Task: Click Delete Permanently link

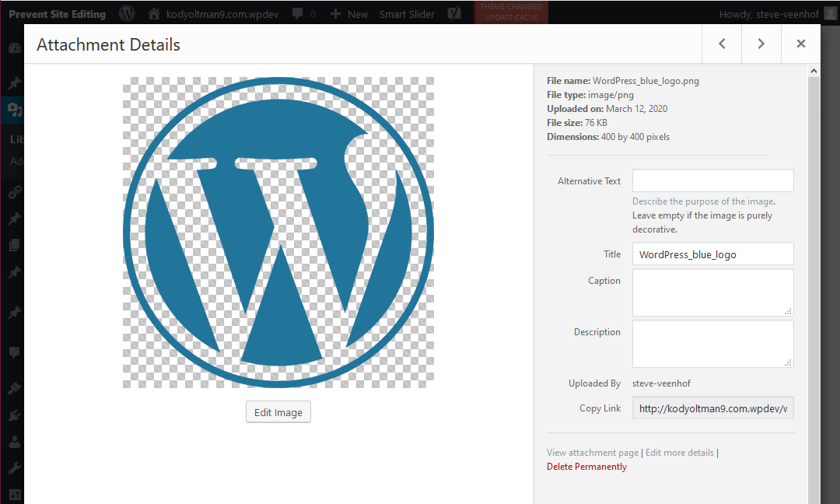Action: (x=586, y=467)
